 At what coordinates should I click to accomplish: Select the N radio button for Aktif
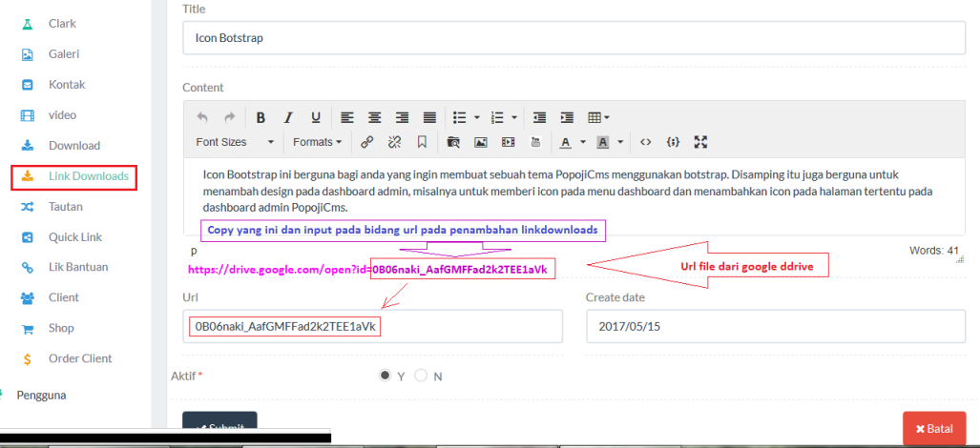[421, 376]
